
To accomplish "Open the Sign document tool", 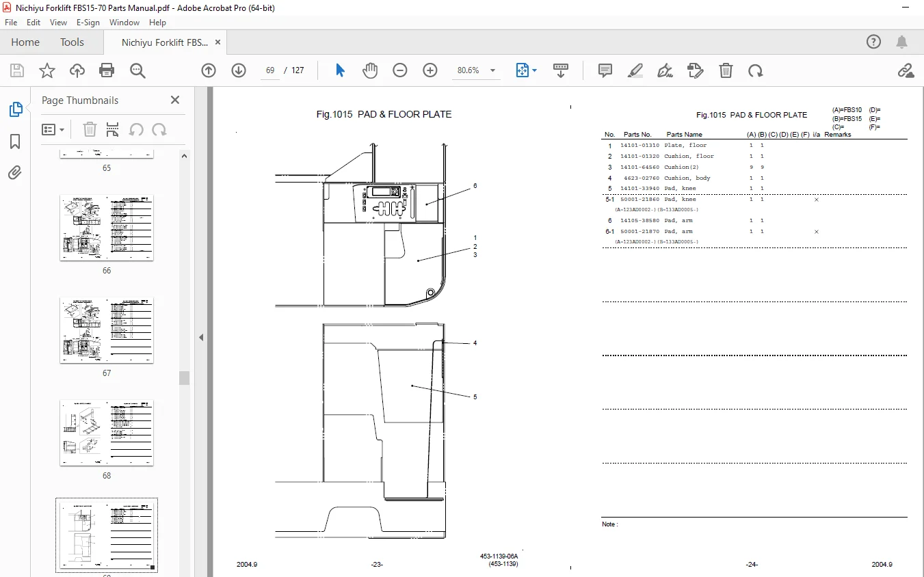I will tap(665, 70).
